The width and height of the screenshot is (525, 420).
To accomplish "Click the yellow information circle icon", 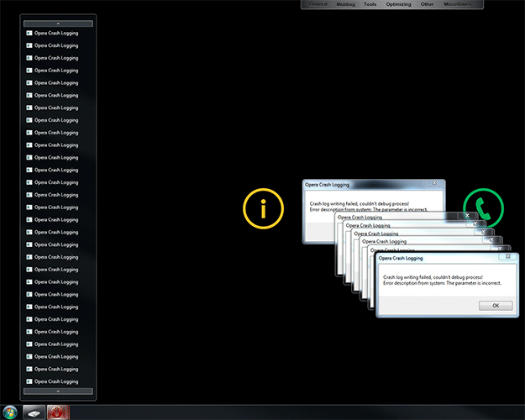I will click(263, 209).
